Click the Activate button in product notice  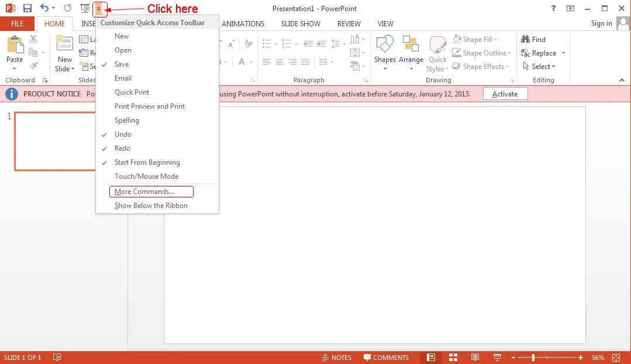[505, 94]
